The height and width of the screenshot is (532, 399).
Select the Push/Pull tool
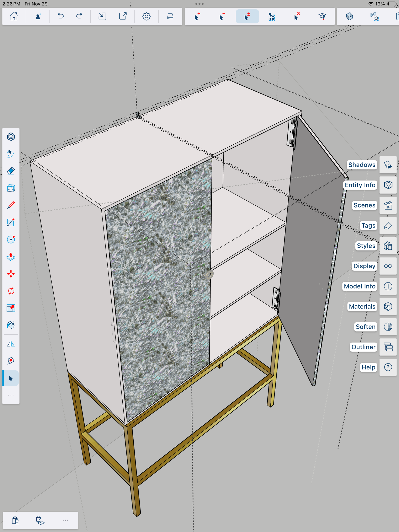tap(11, 257)
